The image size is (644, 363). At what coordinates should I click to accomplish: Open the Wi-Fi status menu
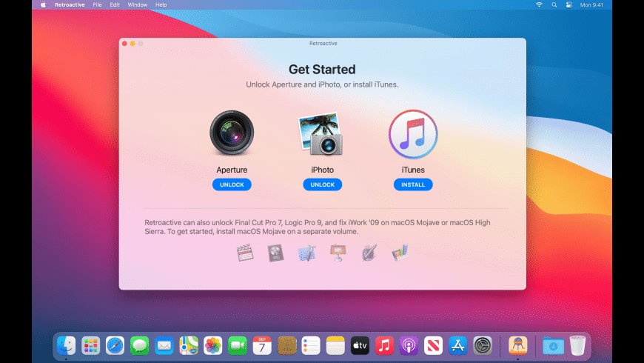pyautogui.click(x=539, y=5)
